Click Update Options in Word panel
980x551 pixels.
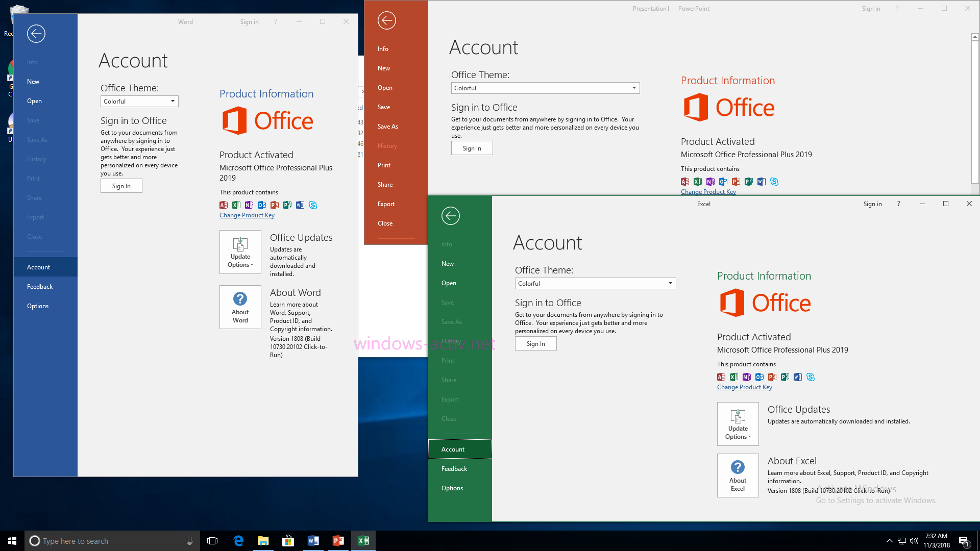[239, 252]
